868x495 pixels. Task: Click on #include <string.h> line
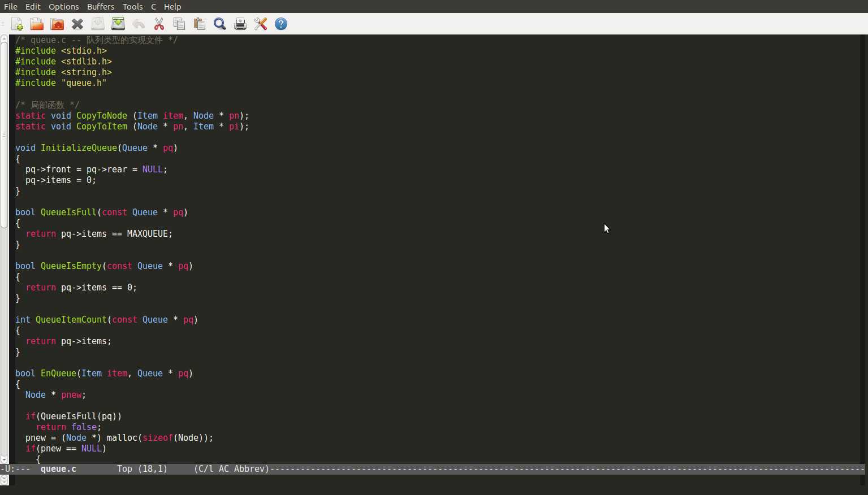63,72
